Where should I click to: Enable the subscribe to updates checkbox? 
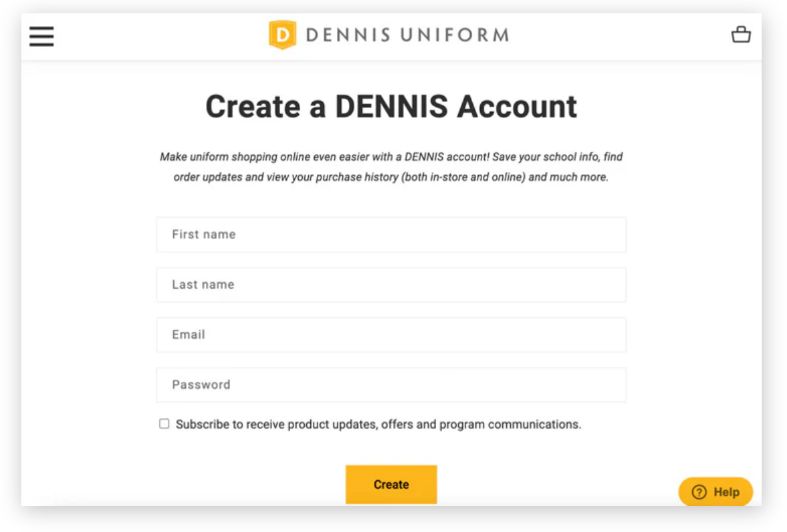[164, 424]
